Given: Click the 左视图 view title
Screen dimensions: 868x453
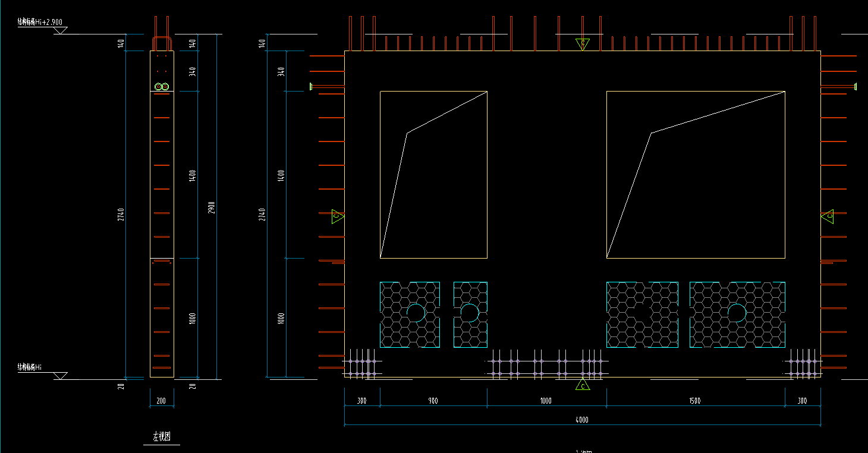Looking at the screenshot, I should coord(161,437).
